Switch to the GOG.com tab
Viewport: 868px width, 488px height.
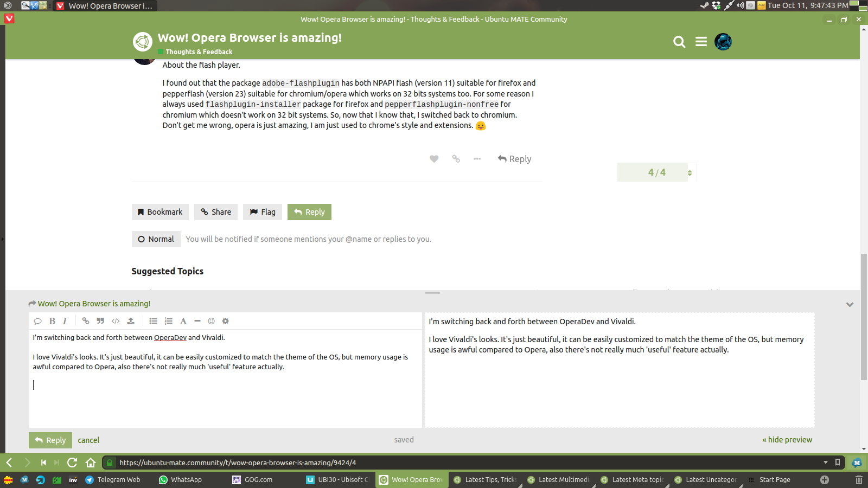[x=265, y=480]
